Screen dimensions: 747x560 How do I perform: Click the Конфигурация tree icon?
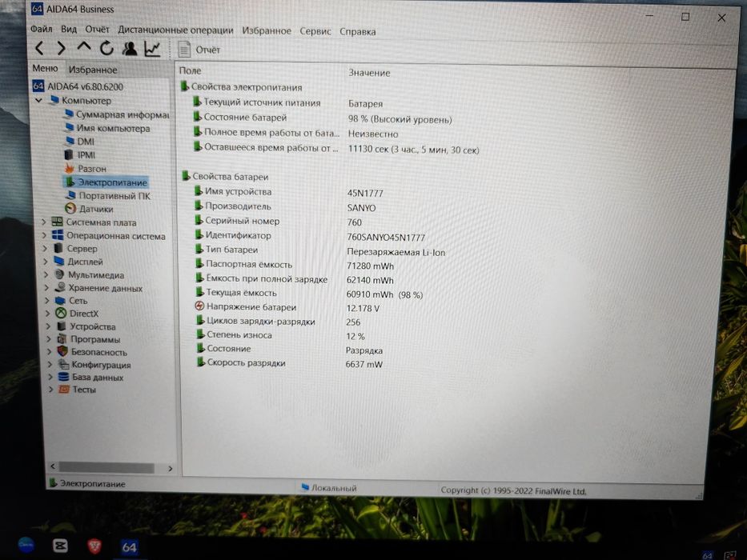pyautogui.click(x=63, y=364)
